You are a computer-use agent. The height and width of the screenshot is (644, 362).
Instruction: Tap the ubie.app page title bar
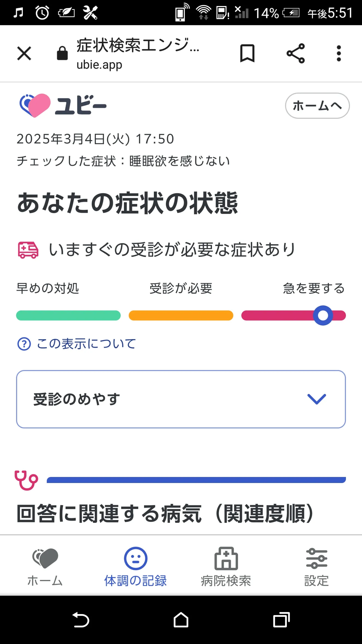[138, 53]
